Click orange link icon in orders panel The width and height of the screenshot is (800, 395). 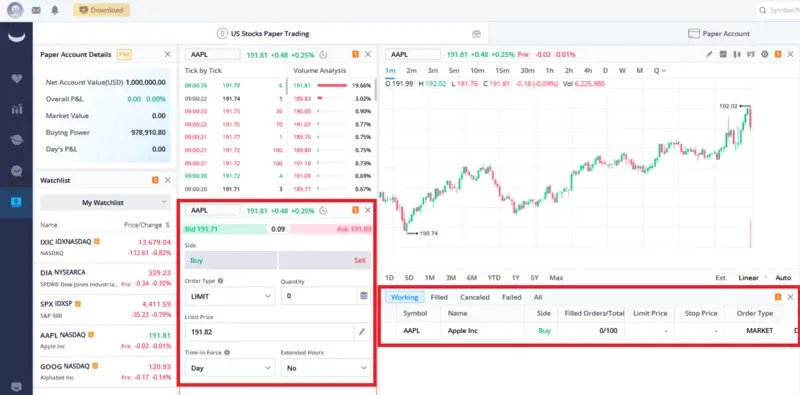pyautogui.click(x=778, y=297)
